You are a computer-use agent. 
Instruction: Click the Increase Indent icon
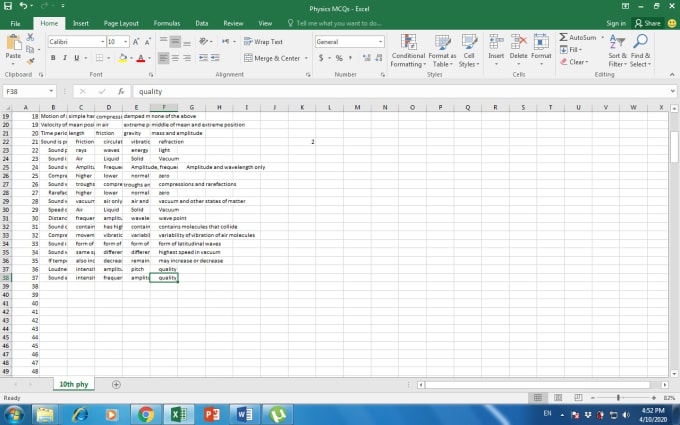coord(215,58)
